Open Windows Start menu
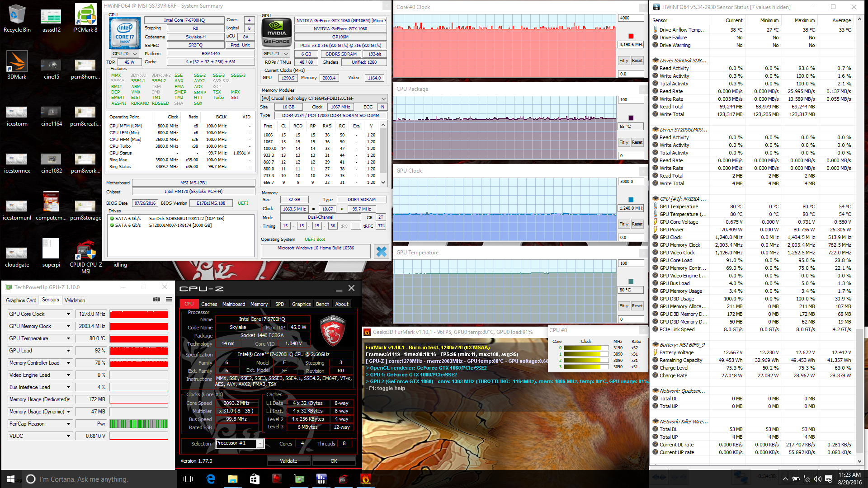Viewport: 868px width, 488px height. [x=11, y=479]
